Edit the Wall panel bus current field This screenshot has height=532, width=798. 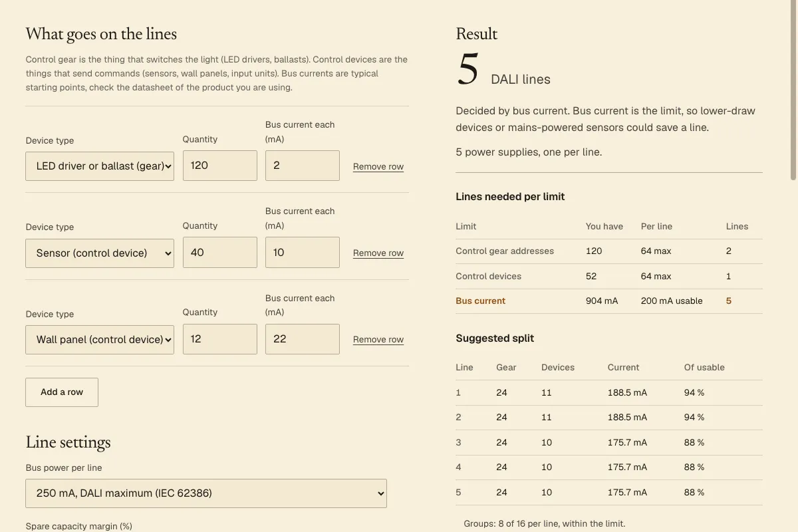pos(303,339)
